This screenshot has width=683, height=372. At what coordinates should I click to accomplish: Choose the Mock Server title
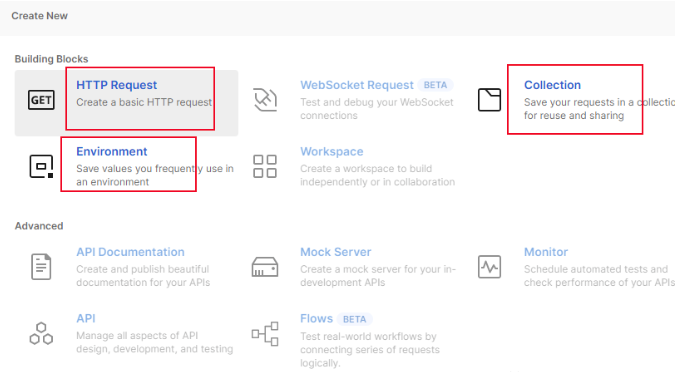[x=335, y=252]
